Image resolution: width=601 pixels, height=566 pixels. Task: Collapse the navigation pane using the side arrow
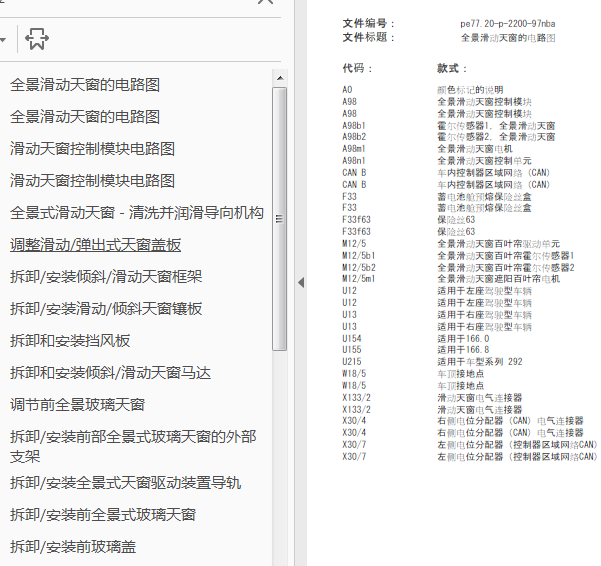coord(301,282)
